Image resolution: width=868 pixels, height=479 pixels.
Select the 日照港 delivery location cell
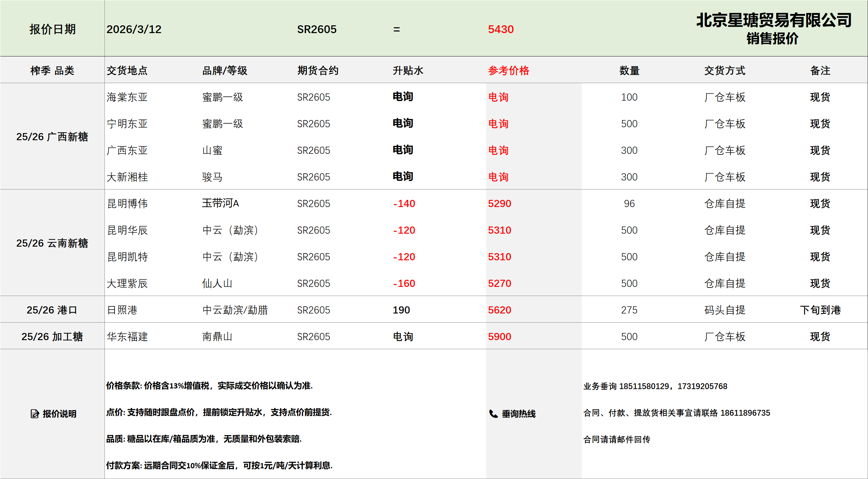pos(122,310)
